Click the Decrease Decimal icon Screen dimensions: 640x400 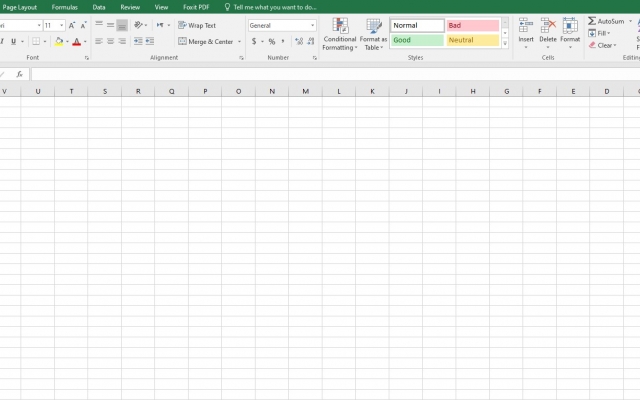point(311,41)
